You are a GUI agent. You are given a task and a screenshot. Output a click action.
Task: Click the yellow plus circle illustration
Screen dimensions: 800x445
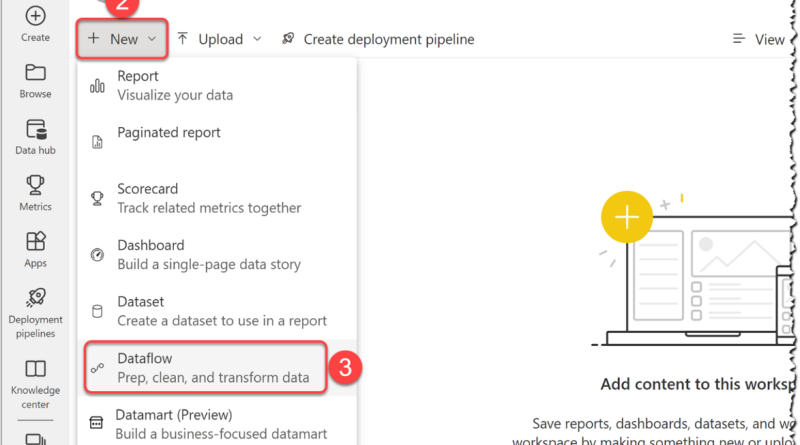point(627,217)
